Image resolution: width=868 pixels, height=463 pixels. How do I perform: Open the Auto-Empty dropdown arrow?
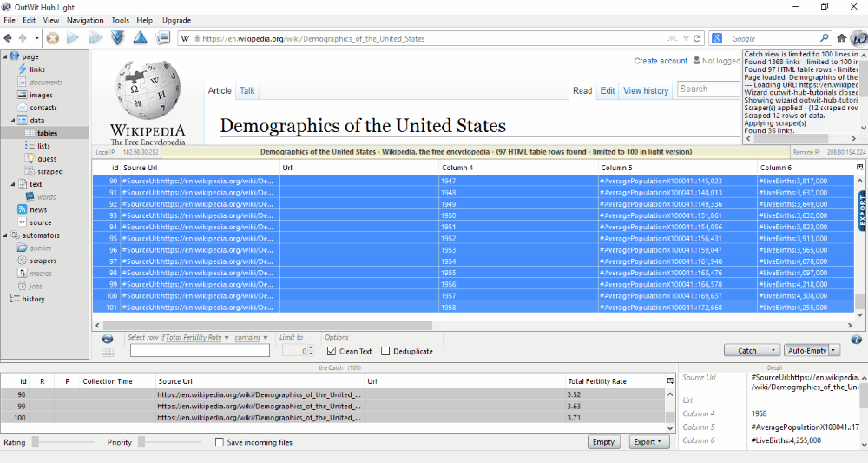(833, 351)
